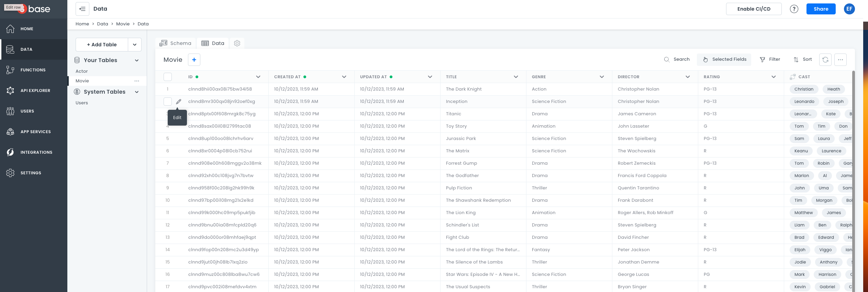Click the Enable CI/CD button
The height and width of the screenshot is (292, 868).
coord(754,9)
